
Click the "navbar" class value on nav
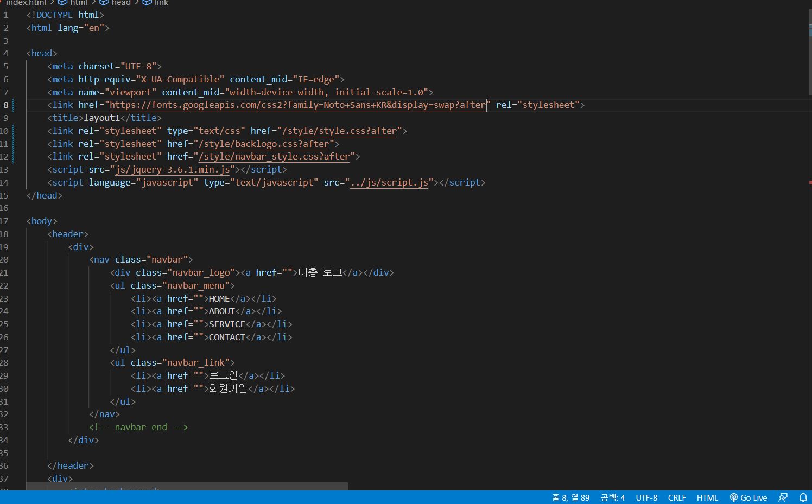coord(167,259)
